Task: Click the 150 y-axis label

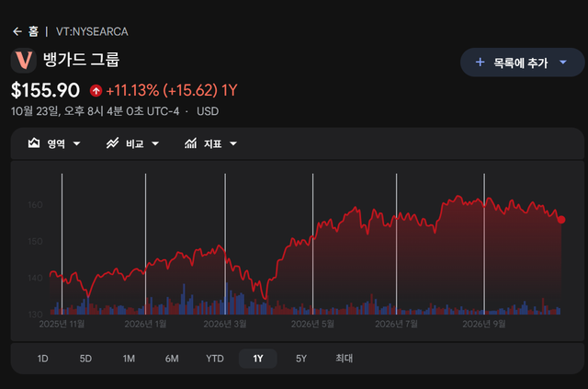Action: [35, 242]
